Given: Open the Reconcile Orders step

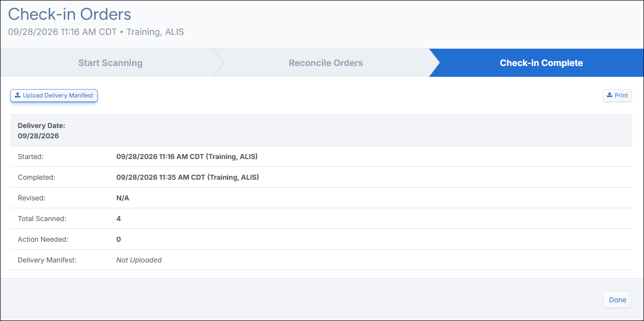Looking at the screenshot, I should tap(326, 63).
